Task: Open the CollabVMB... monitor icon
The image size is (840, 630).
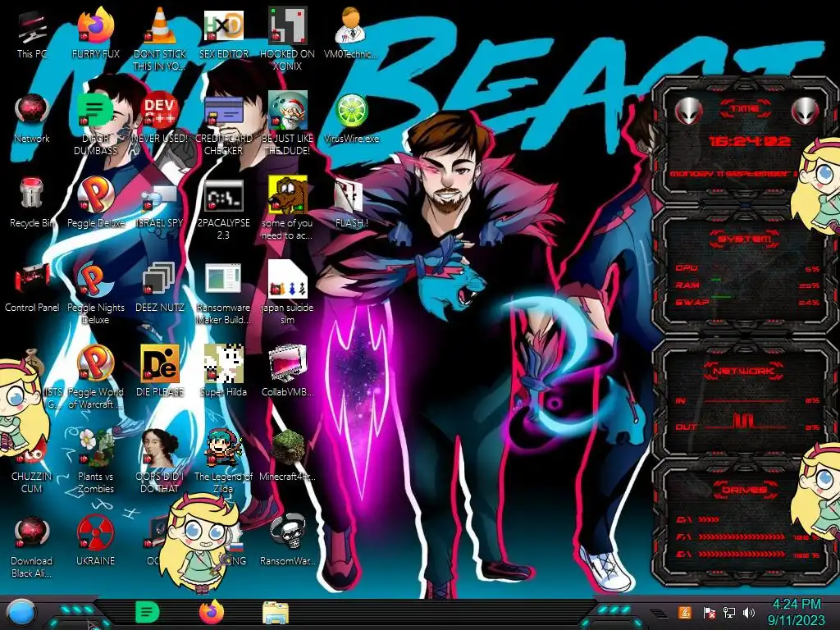Action: click(288, 372)
